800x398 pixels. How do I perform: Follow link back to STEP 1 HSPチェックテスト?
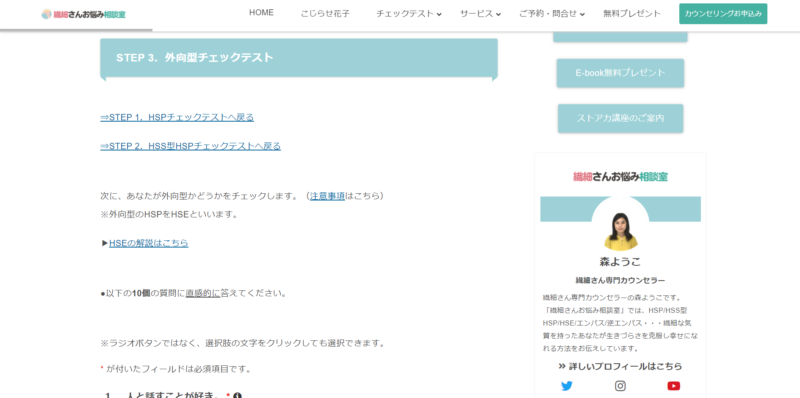point(177,117)
